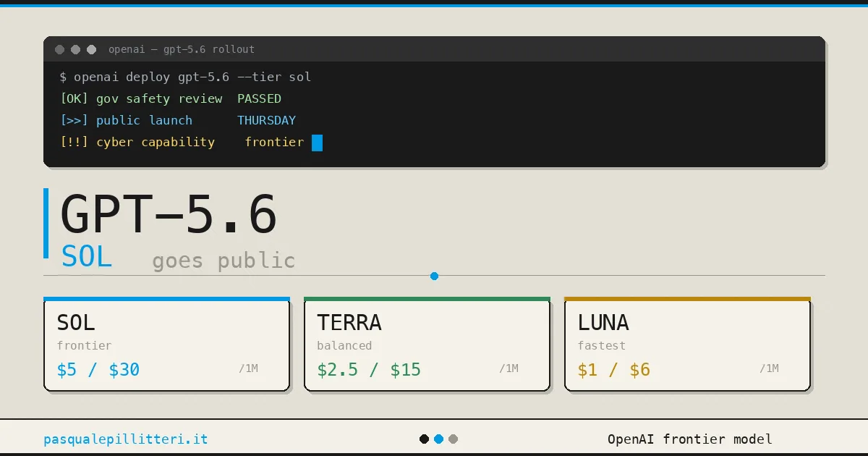The image size is (868, 456).
Task: Click the '/1M' label in LUNA card
Action: tap(769, 368)
